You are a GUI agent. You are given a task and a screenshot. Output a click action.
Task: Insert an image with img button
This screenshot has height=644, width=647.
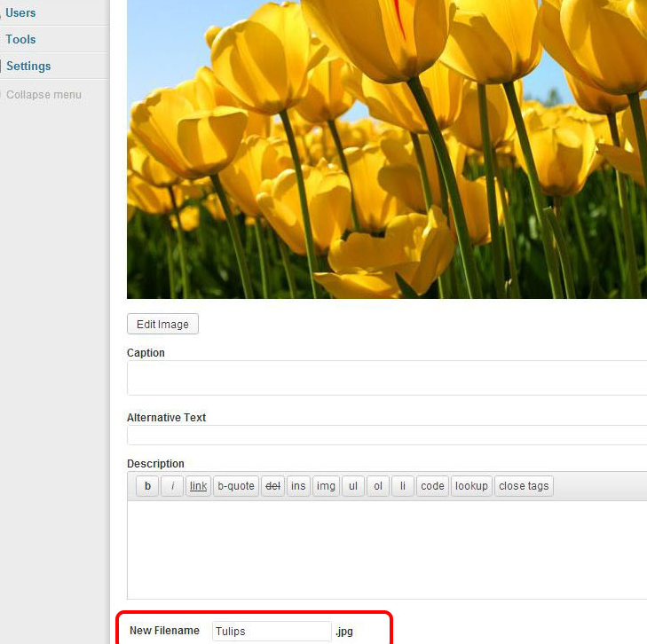point(326,486)
